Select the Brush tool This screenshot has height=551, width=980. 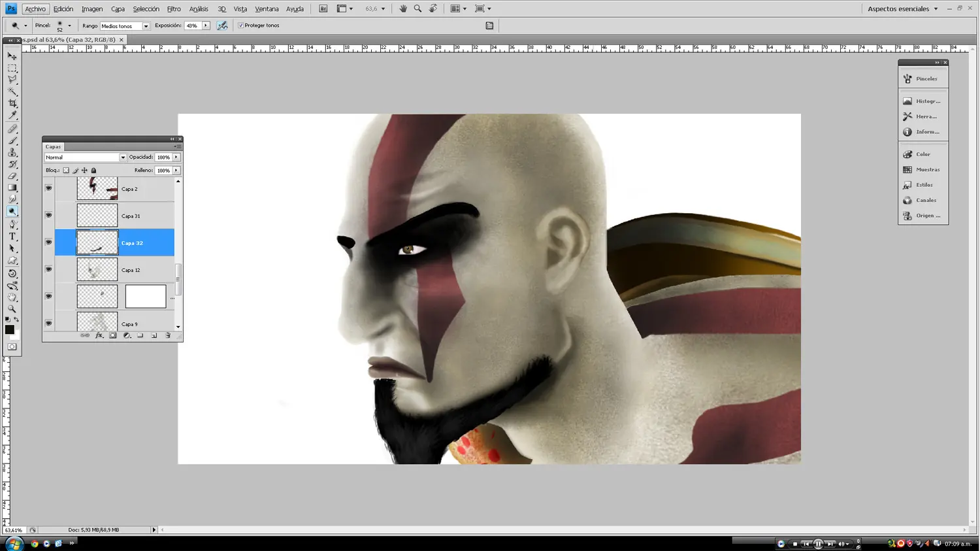(12, 141)
